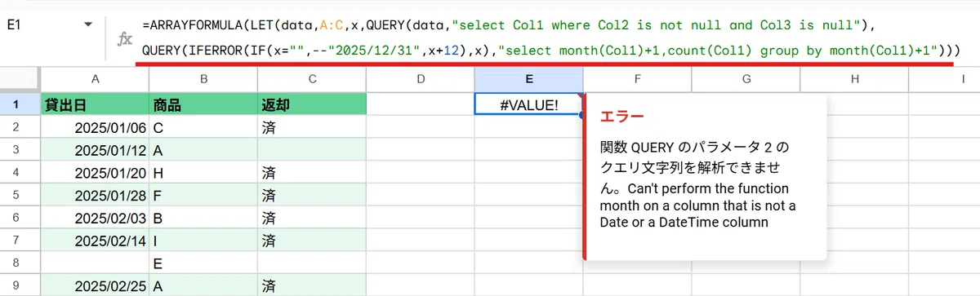This screenshot has width=980, height=296.
Task: Select column D header
Action: [x=421, y=79]
